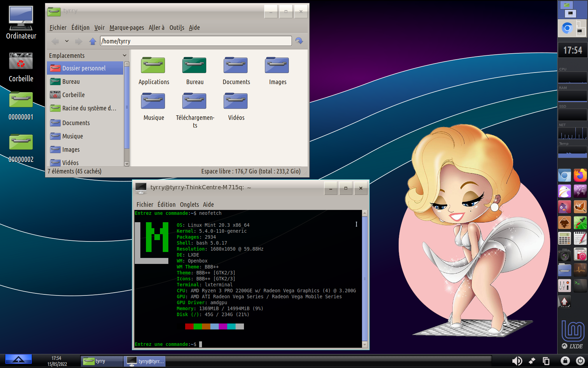The width and height of the screenshot is (588, 368).
Task: Click the /home/tyrry path field
Action: 196,41
